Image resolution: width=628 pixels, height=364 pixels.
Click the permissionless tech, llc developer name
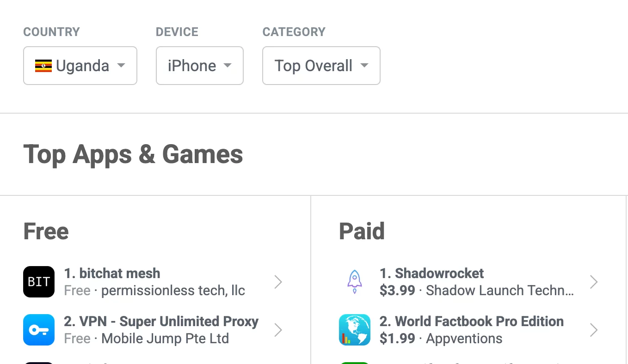tap(173, 291)
